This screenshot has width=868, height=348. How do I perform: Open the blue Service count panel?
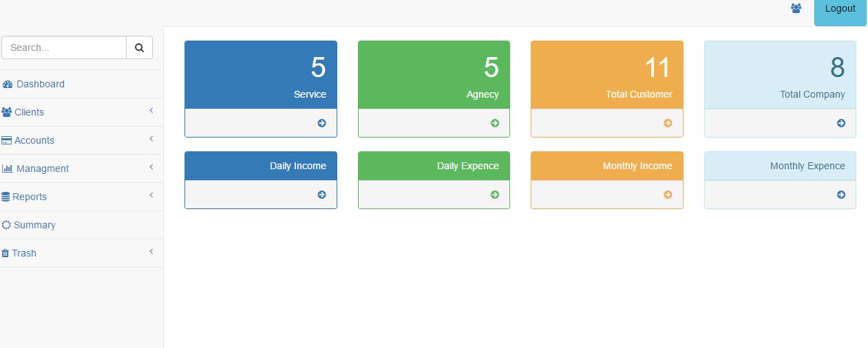coord(261,74)
